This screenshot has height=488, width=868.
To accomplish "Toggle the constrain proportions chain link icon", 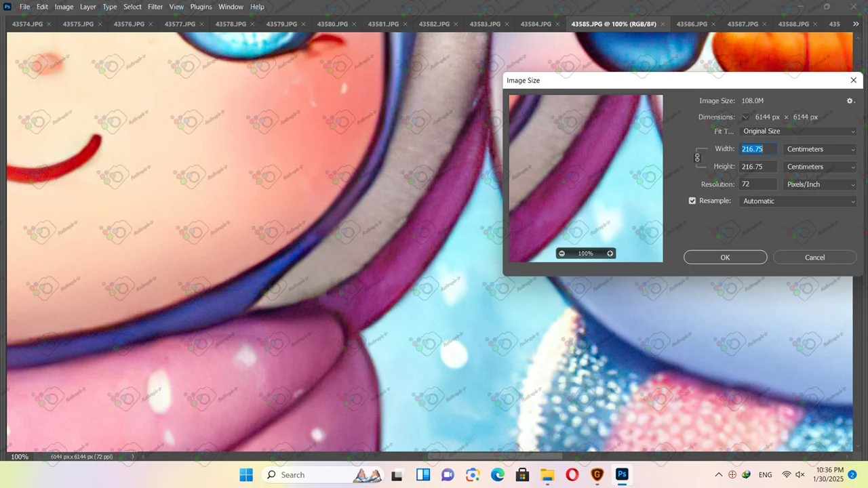I will [697, 158].
